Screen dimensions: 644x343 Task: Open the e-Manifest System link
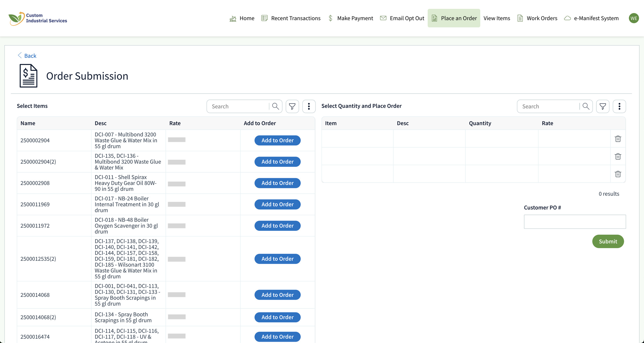[591, 18]
